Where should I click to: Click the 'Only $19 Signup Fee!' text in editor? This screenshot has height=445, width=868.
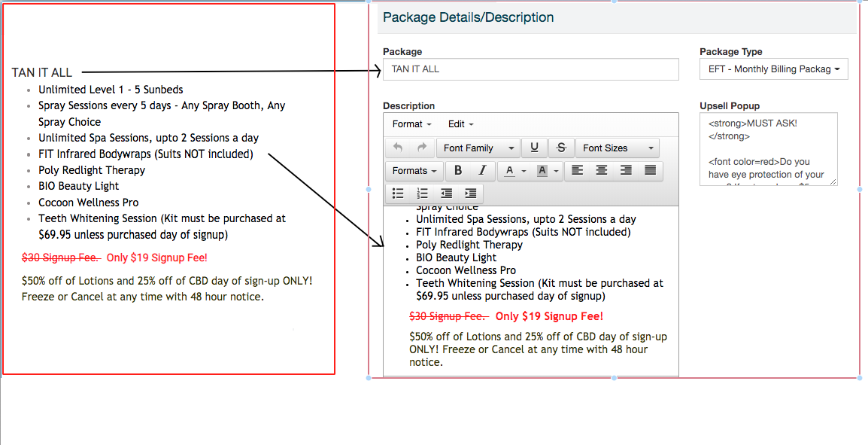coord(549,316)
